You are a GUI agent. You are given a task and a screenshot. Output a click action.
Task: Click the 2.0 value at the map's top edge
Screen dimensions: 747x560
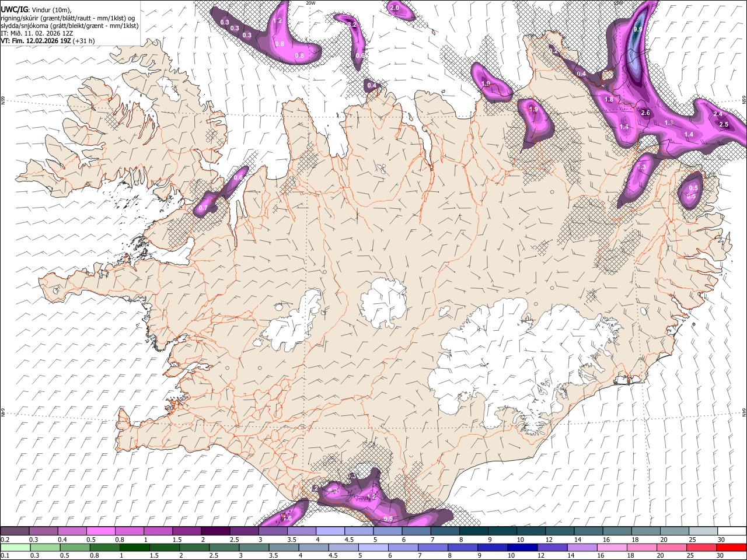[395, 8]
